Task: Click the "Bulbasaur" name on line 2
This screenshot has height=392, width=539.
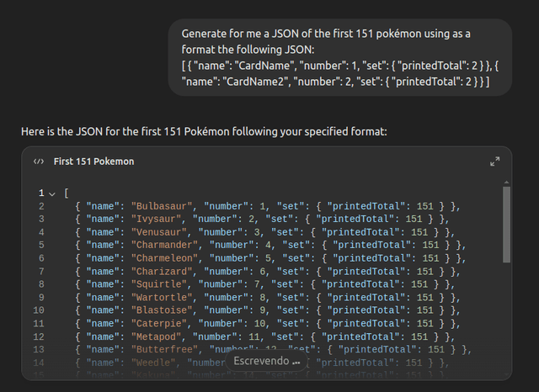Action: pos(162,206)
